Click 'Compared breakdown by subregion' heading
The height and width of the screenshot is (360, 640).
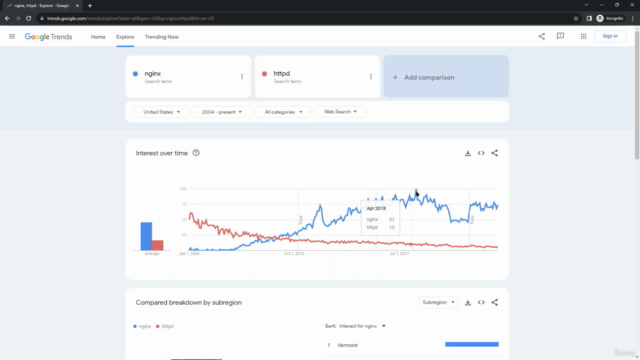coord(189,302)
